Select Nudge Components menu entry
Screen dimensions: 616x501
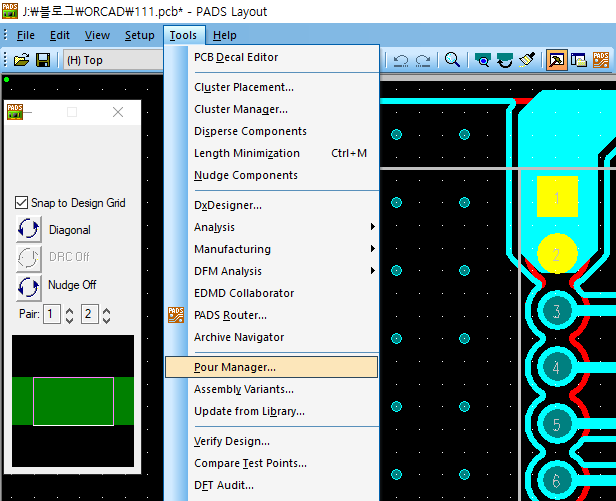pyautogui.click(x=271, y=175)
